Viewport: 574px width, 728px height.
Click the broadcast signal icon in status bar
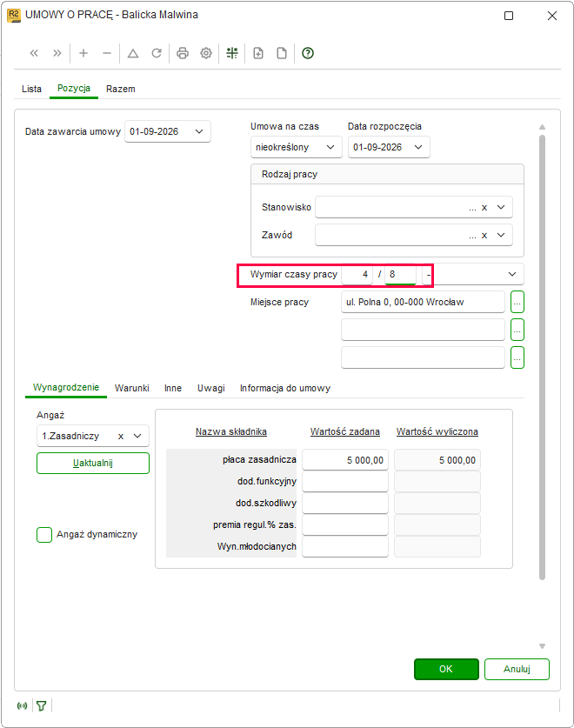pyautogui.click(x=22, y=705)
